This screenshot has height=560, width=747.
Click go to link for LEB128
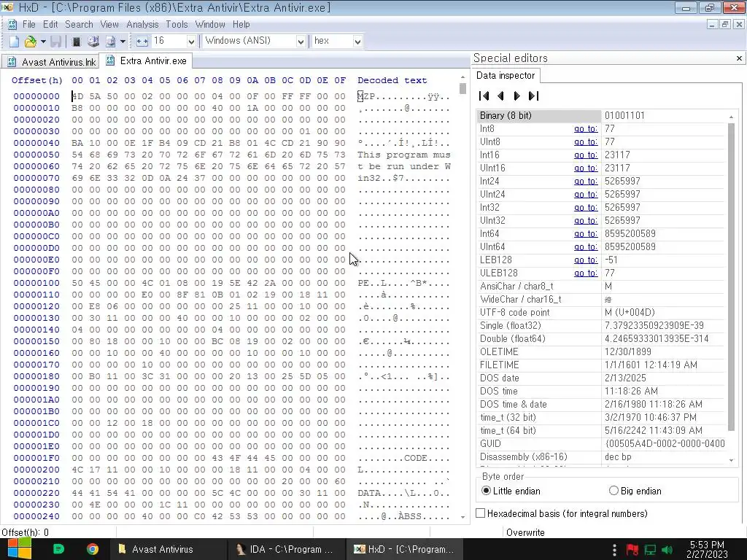tap(586, 260)
